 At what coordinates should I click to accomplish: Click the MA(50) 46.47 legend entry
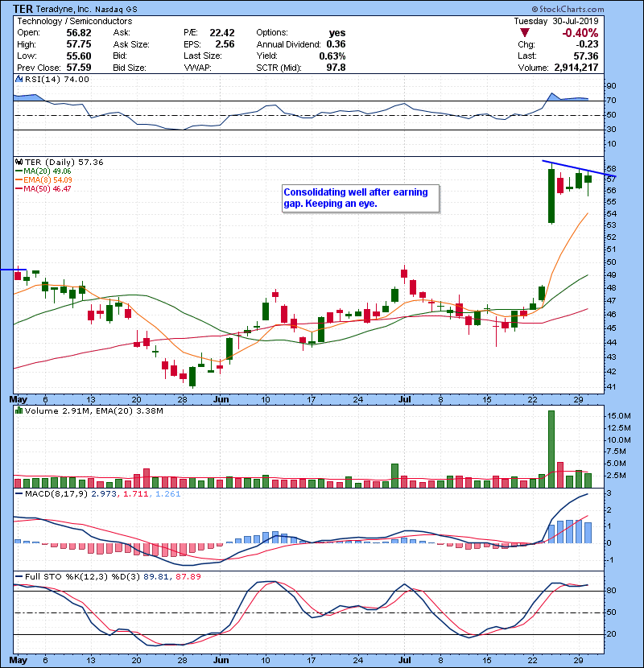point(43,188)
